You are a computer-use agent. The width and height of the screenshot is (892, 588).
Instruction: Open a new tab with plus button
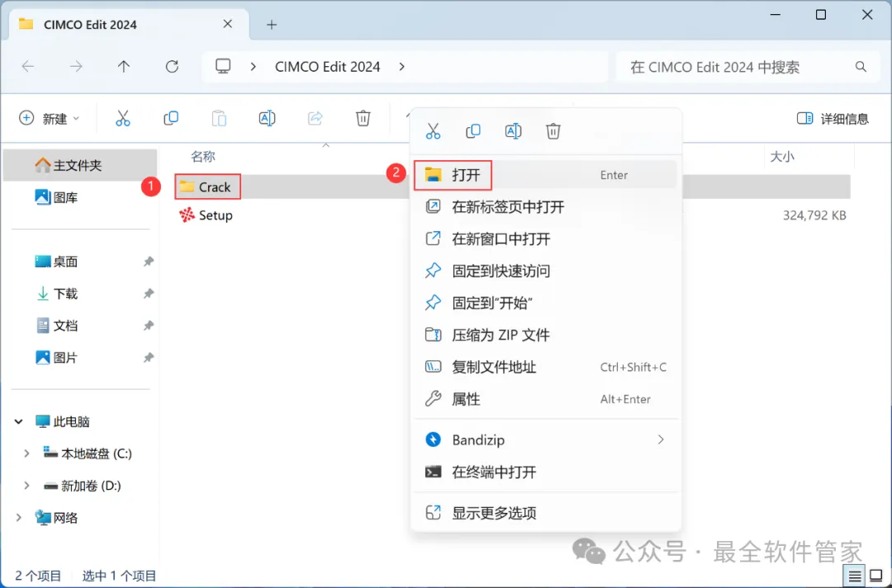point(272,25)
